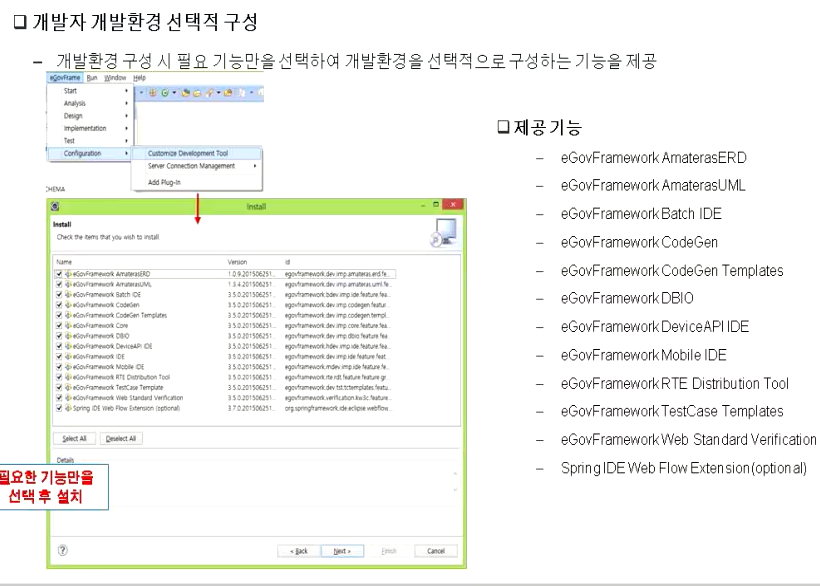Click the green run toolbar icon

point(165,93)
